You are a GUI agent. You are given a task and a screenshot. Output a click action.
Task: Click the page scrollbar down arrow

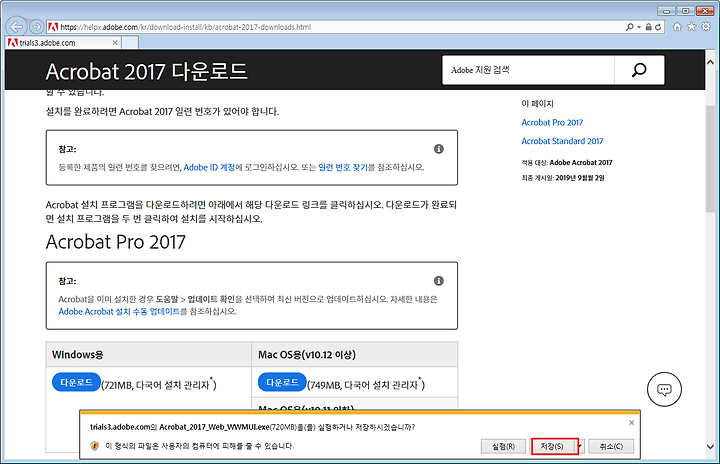(x=710, y=446)
